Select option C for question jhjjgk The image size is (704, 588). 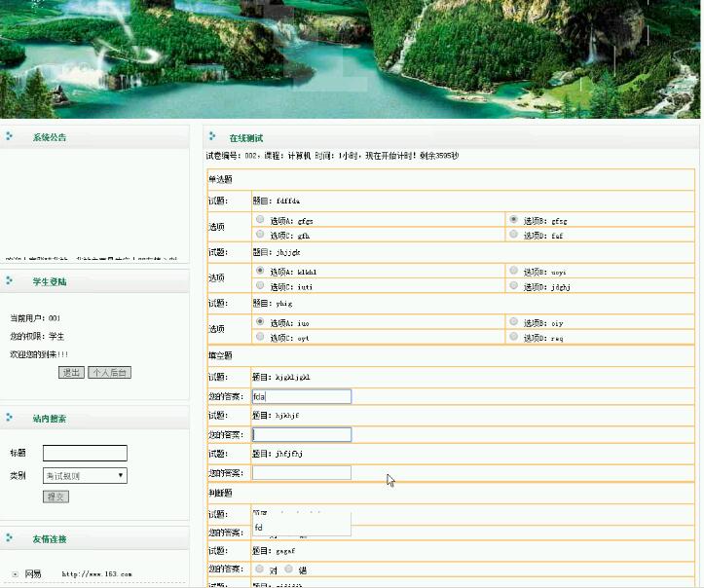[x=260, y=285]
